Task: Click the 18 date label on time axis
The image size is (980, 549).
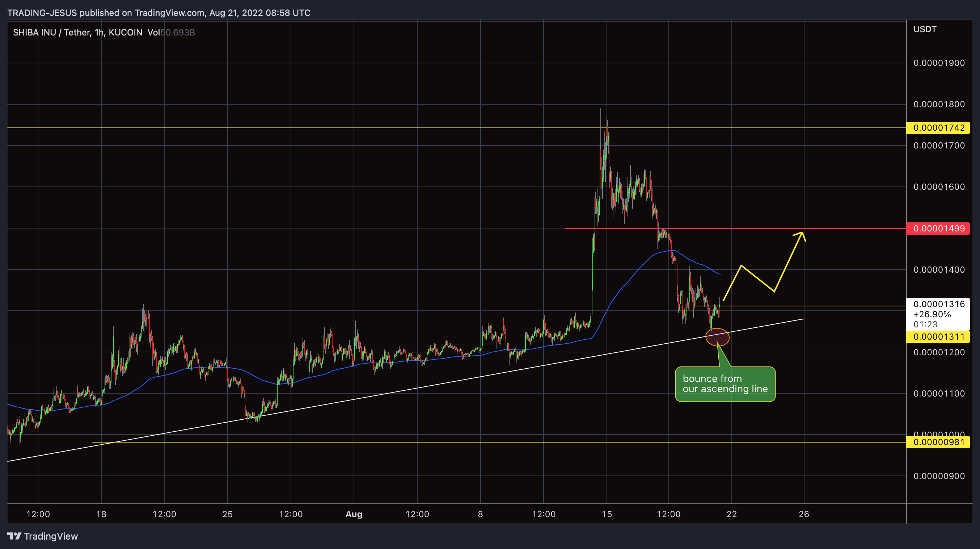Action: click(101, 514)
